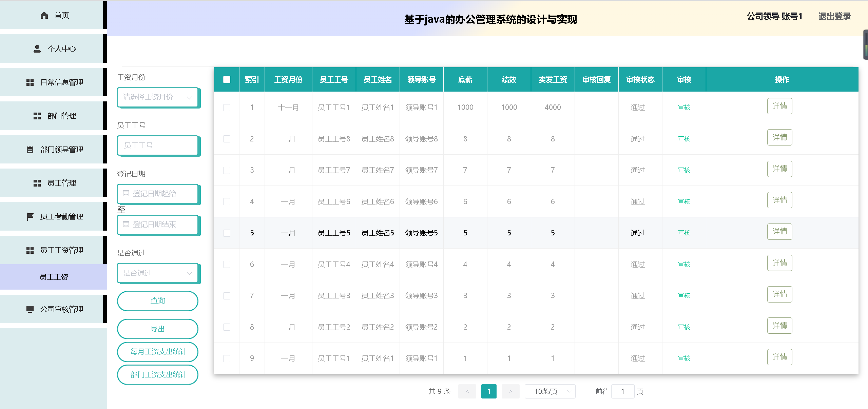This screenshot has height=409, width=868.
Task: Check the row for 员工工号3
Action: [227, 296]
